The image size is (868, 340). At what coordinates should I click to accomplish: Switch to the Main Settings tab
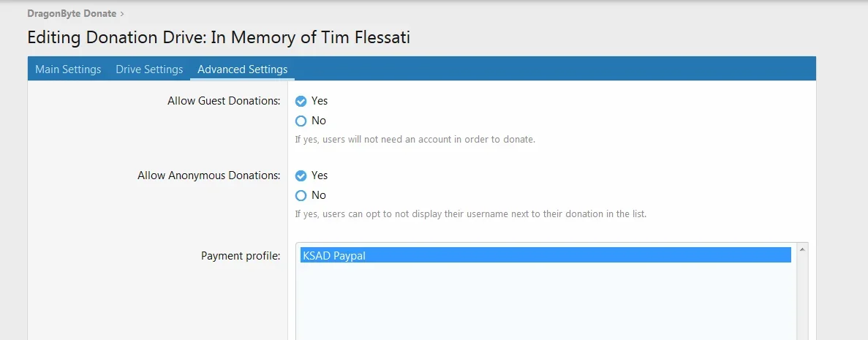point(68,69)
